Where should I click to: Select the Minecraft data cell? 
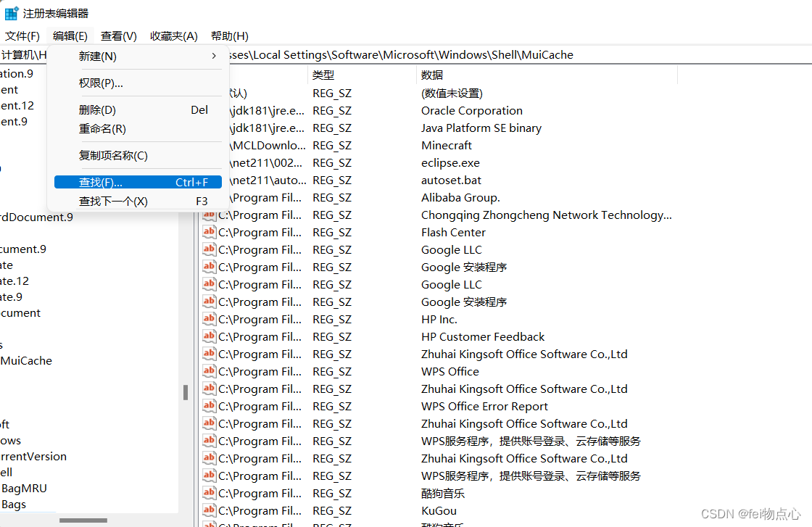coord(447,146)
